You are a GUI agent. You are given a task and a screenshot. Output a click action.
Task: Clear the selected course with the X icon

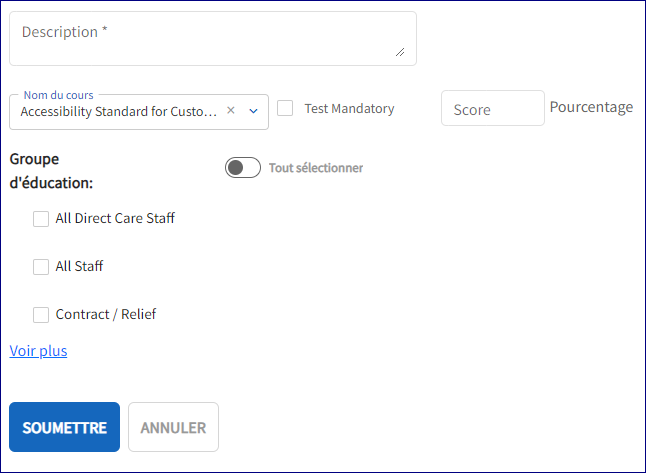click(x=231, y=111)
